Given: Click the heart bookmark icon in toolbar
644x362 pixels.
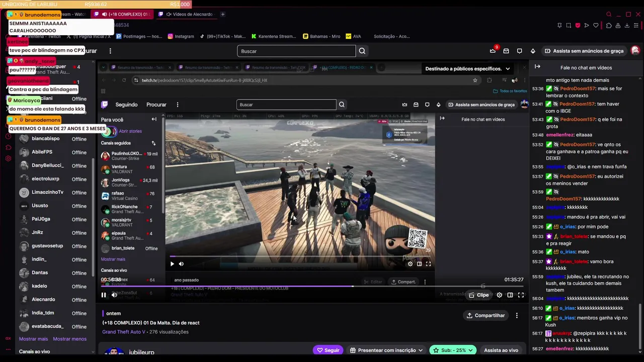Looking at the screenshot, I should [596, 25].
